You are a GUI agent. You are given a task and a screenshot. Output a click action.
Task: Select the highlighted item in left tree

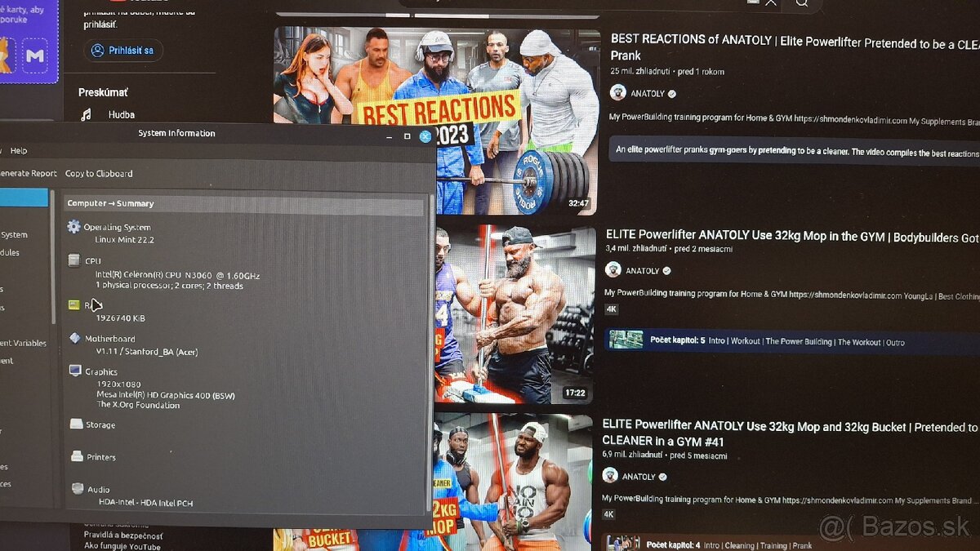24,198
